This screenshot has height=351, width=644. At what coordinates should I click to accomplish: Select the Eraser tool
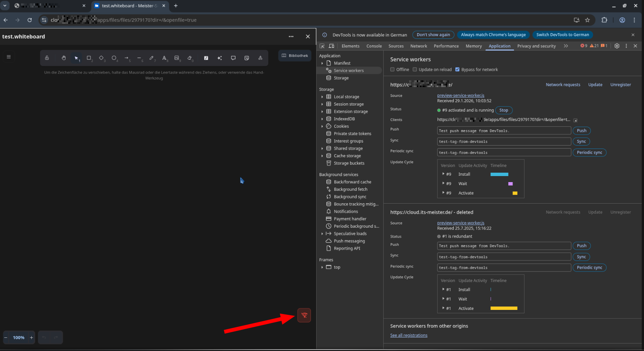190,58
